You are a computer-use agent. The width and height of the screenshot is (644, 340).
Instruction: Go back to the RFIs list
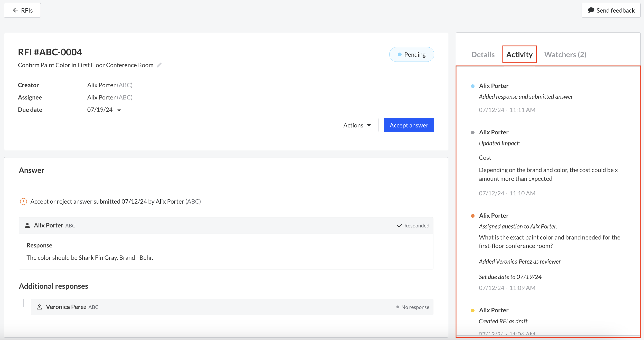tap(22, 10)
